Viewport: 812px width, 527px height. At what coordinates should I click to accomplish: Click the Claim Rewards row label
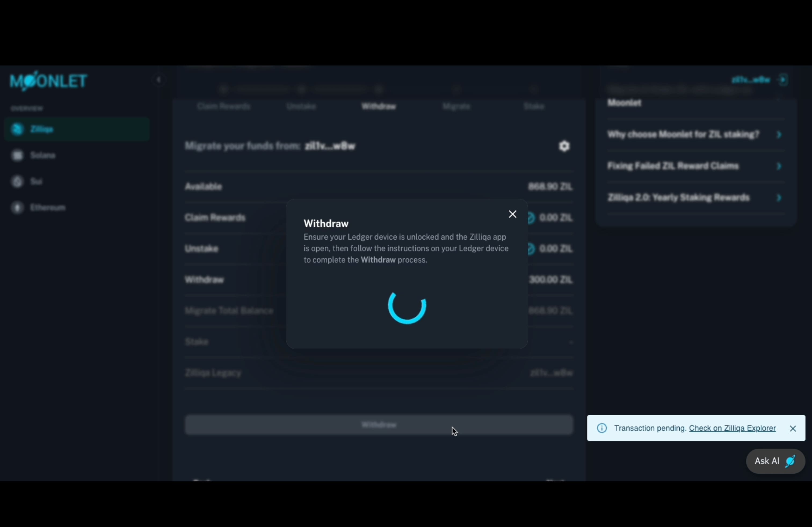click(215, 217)
